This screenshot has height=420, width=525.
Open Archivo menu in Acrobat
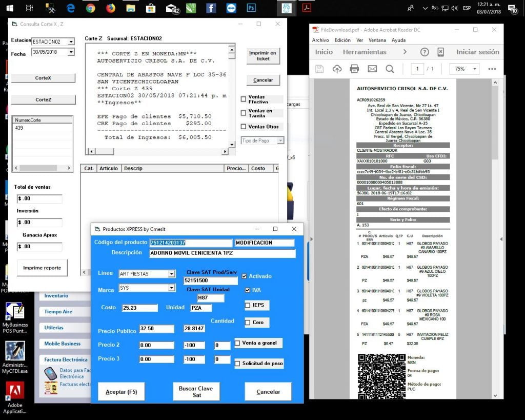point(320,40)
